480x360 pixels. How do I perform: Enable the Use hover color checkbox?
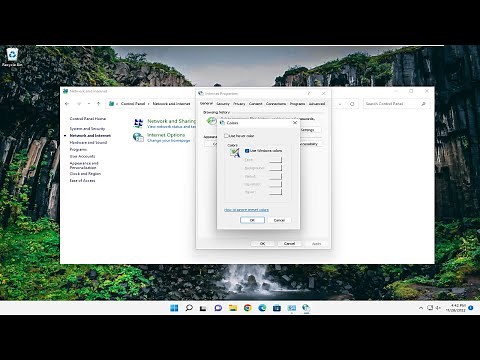(226, 136)
